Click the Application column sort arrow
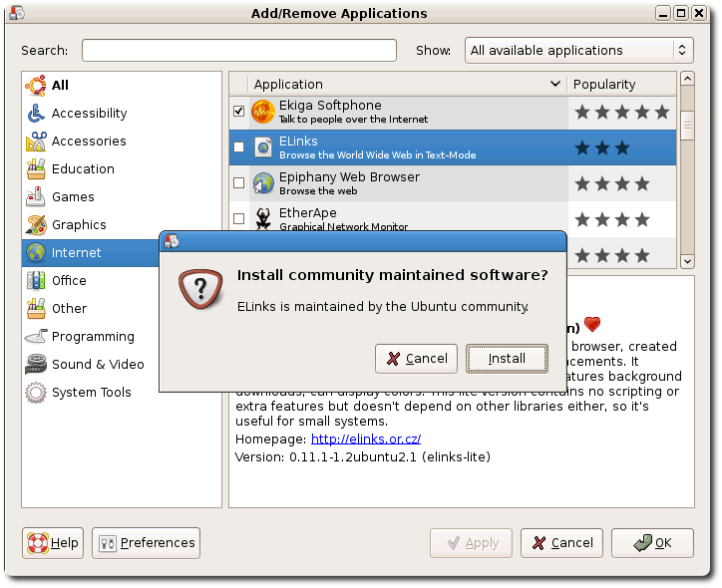Image resolution: width=722 pixels, height=588 pixels. coord(555,84)
